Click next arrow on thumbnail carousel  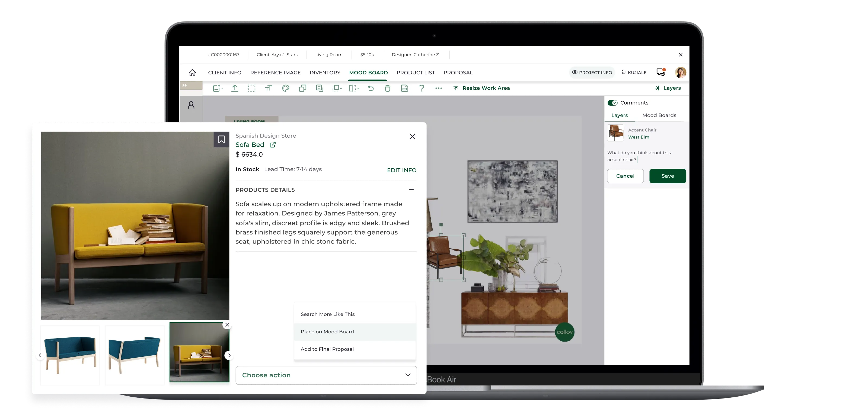[x=229, y=355]
